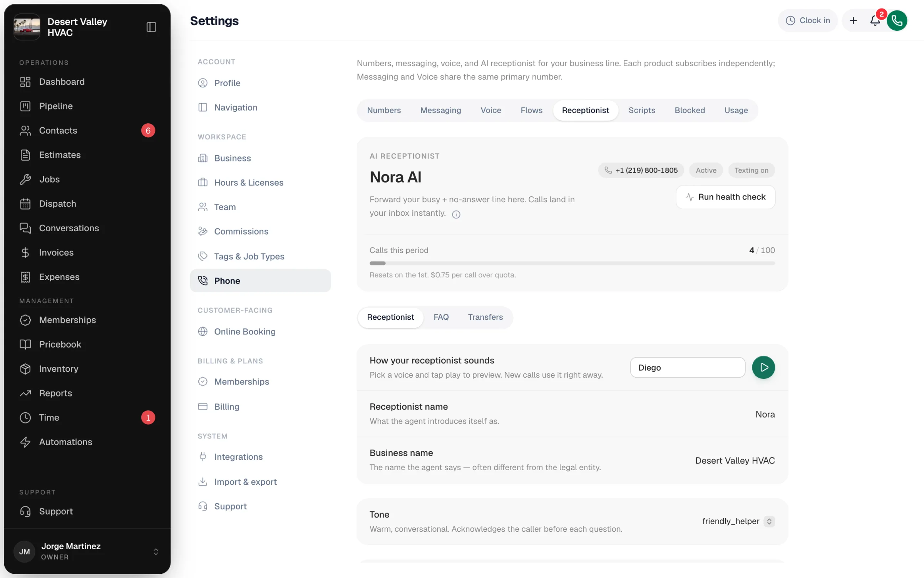
Task: Click the green phone dialer button
Action: click(x=897, y=20)
